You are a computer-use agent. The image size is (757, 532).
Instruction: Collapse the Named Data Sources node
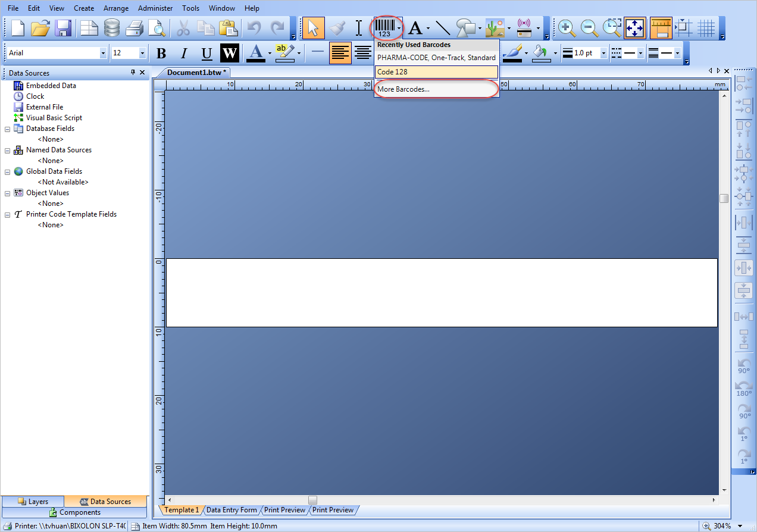tap(7, 150)
